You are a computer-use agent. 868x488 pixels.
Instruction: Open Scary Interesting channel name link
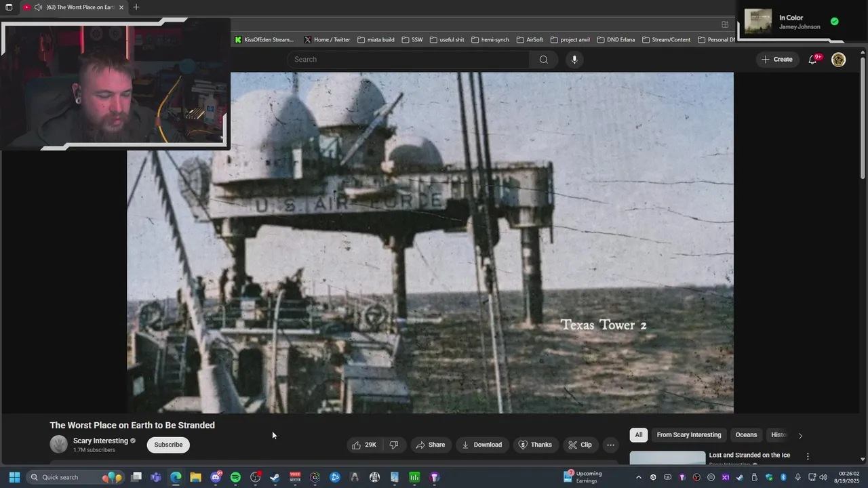100,441
